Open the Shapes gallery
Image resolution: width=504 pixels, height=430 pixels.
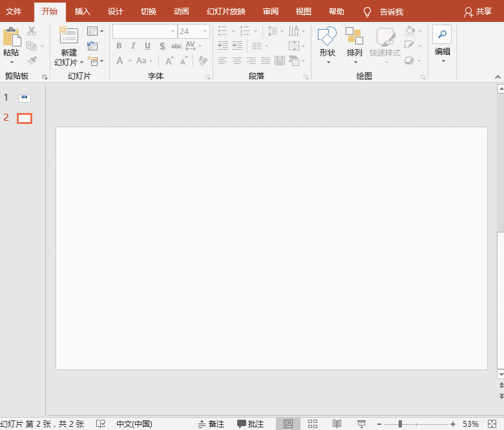(x=327, y=45)
